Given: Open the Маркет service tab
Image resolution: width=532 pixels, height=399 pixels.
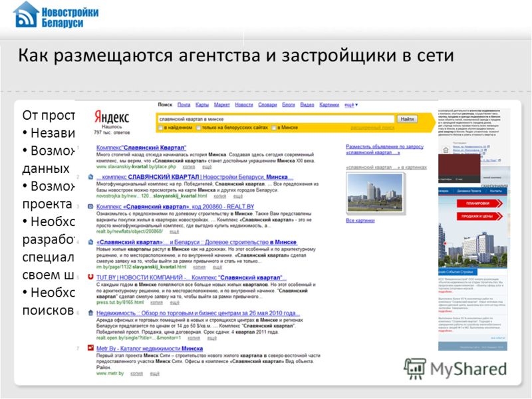Looking at the screenshot, I should (x=222, y=105).
